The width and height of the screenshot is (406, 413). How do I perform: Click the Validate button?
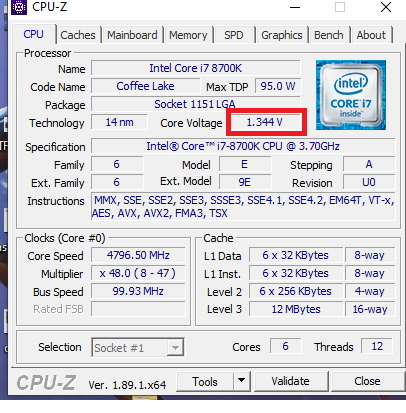290,381
